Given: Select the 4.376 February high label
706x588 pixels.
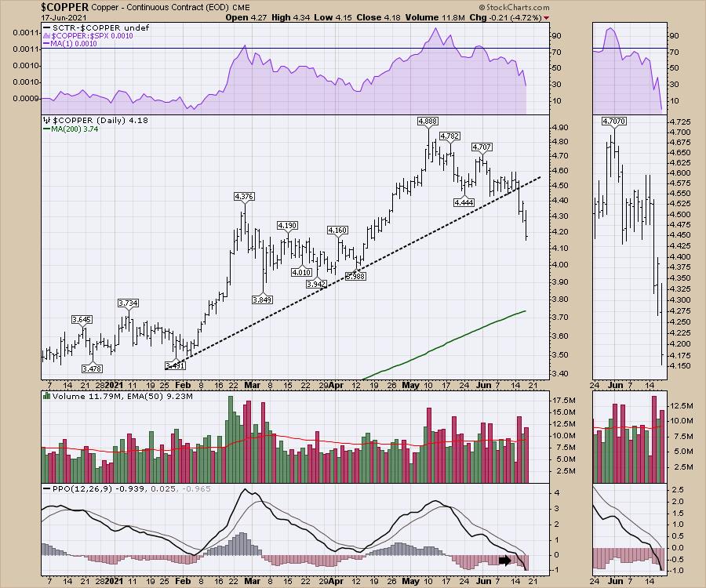Looking at the screenshot, I should [x=245, y=196].
